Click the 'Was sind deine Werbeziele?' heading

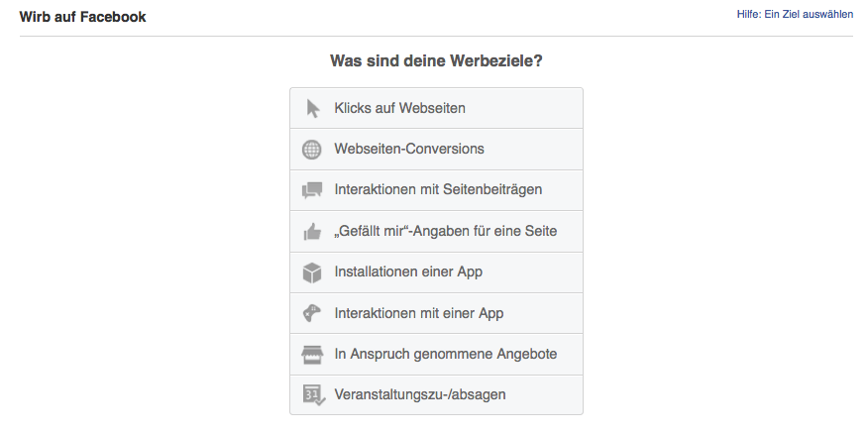[436, 60]
